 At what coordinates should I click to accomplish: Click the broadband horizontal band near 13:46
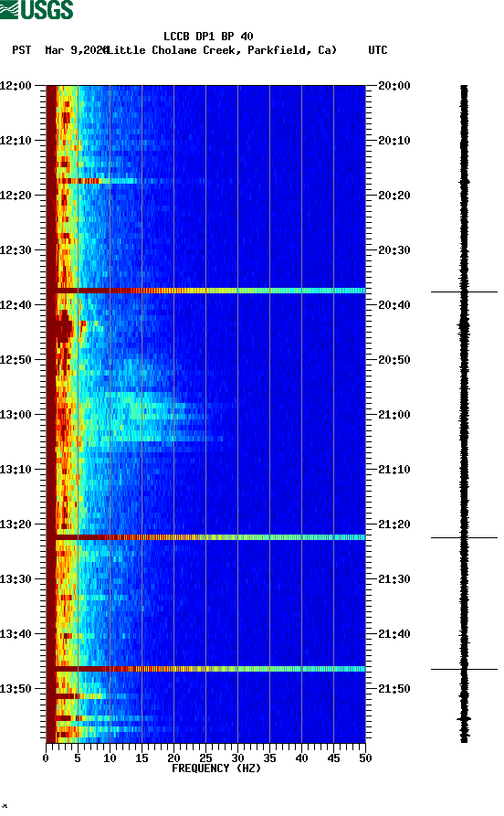pyautogui.click(x=205, y=669)
